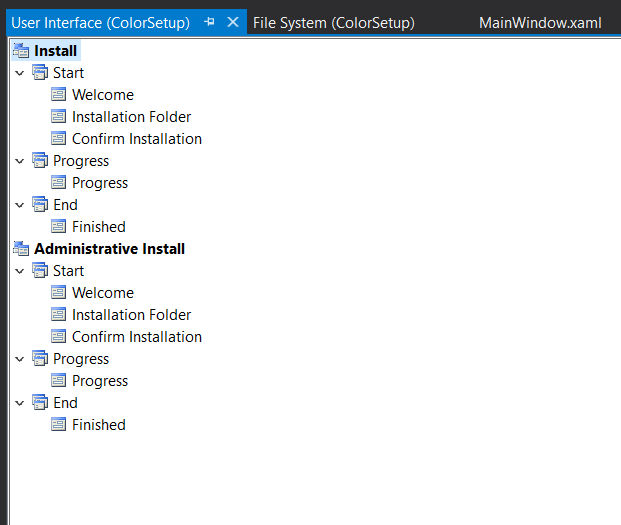Select End label under Install
The width and height of the screenshot is (621, 525).
pos(65,205)
